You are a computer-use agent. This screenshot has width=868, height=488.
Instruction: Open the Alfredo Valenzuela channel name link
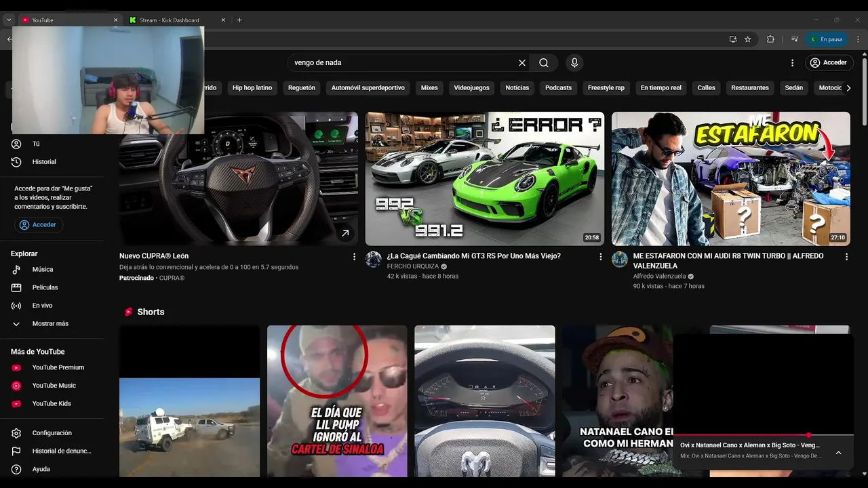(660, 277)
